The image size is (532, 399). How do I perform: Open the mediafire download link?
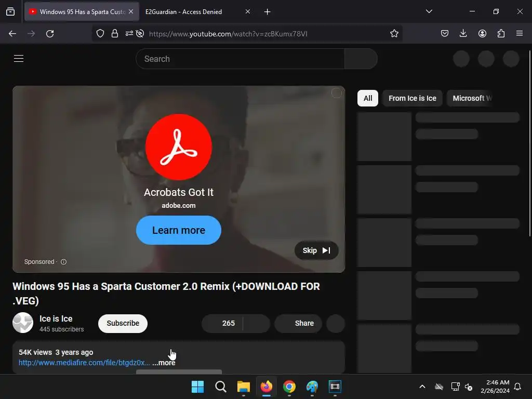pyautogui.click(x=84, y=363)
